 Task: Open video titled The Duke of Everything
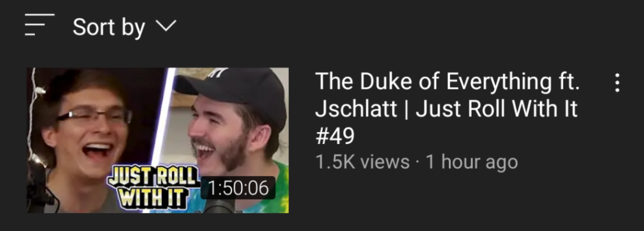pos(447,108)
